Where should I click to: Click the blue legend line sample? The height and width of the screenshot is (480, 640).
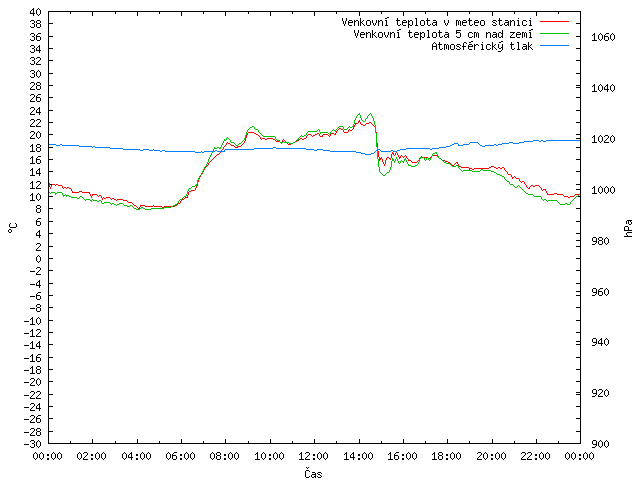pyautogui.click(x=554, y=46)
